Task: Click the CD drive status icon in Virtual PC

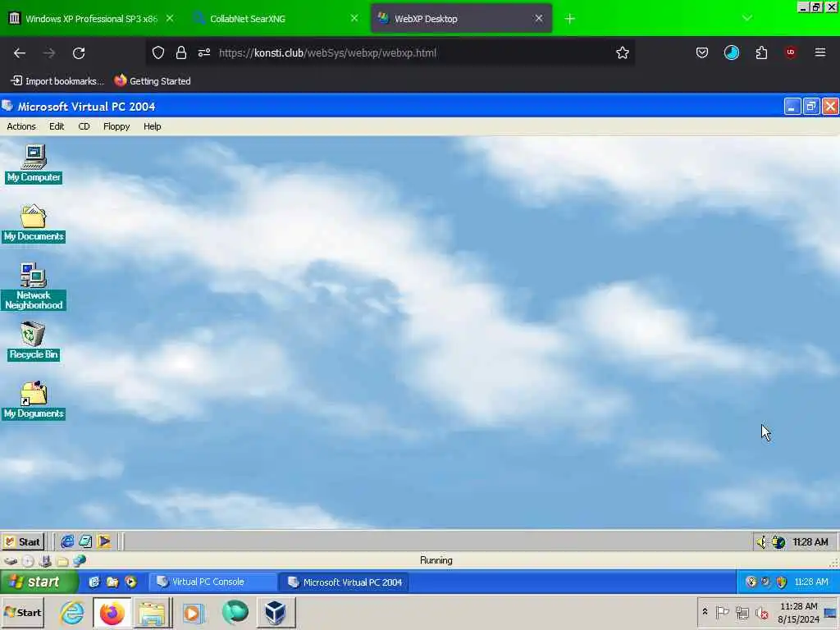Action: 28,561
